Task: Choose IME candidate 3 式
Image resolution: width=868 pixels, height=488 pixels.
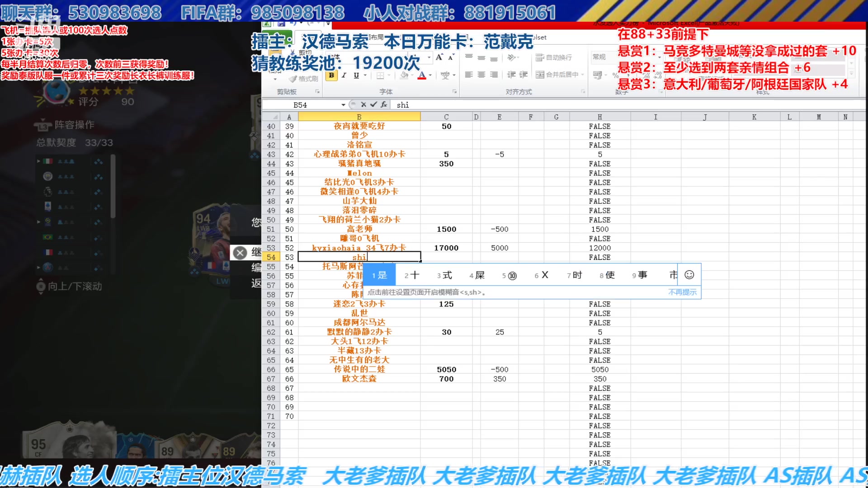Action: pos(444,275)
